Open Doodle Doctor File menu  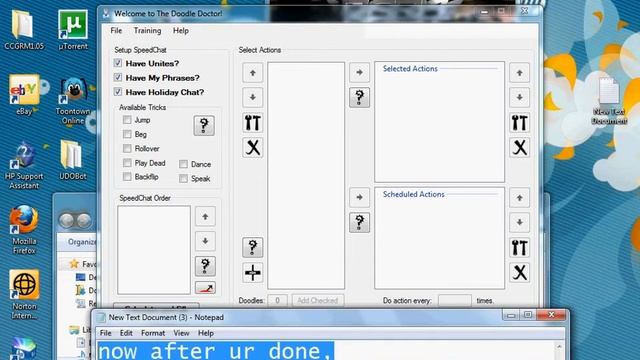click(116, 31)
